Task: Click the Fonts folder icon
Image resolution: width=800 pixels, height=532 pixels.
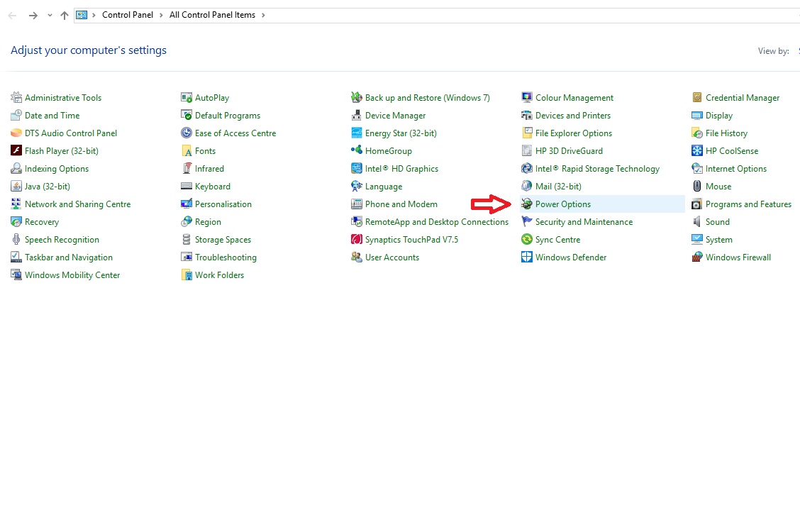Action: [x=187, y=150]
